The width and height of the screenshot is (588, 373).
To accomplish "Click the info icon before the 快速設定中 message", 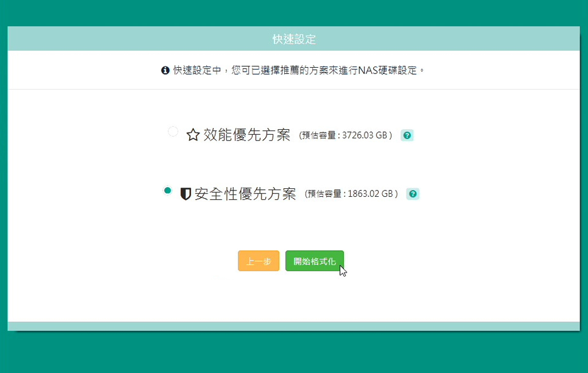I will (165, 71).
